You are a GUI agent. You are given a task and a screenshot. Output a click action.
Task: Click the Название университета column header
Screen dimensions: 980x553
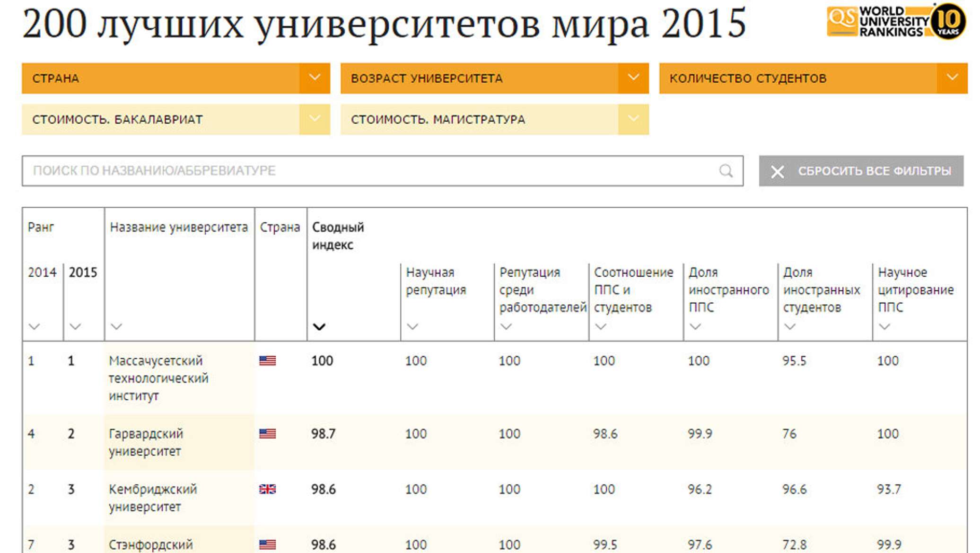(x=179, y=227)
